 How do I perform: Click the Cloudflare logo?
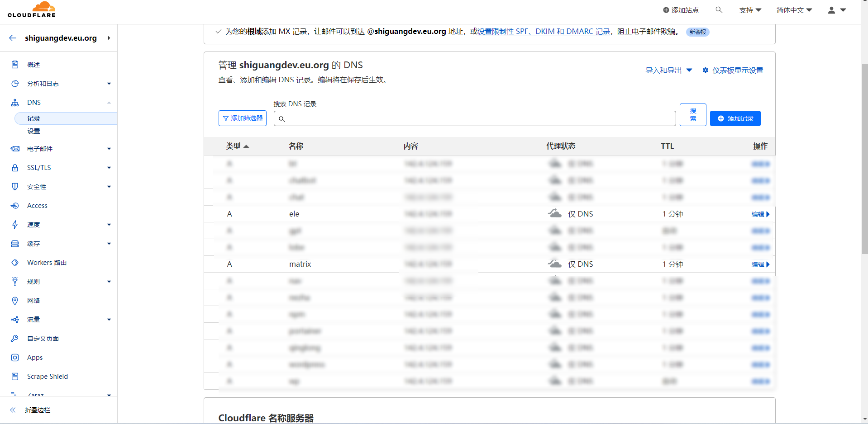pos(32,9)
